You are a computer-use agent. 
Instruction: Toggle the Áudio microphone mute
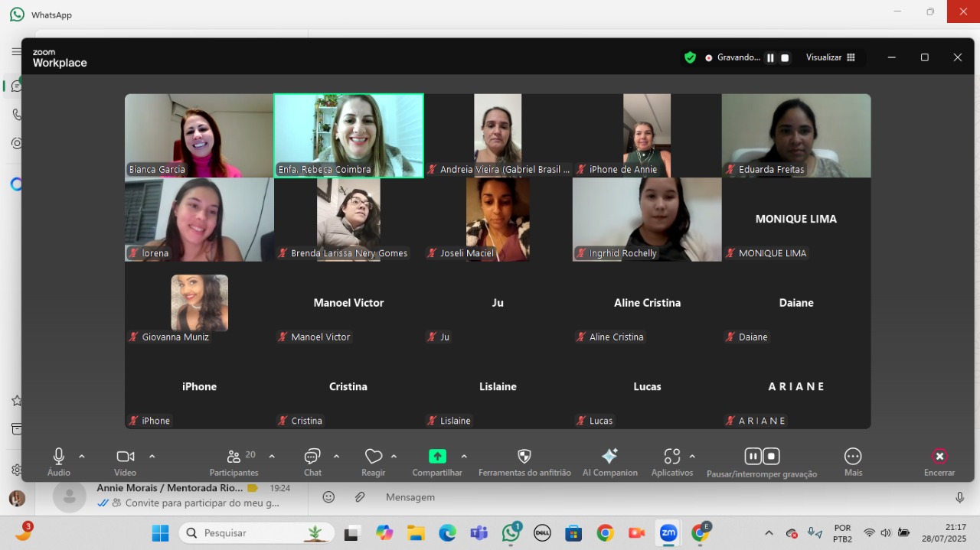pos(59,462)
